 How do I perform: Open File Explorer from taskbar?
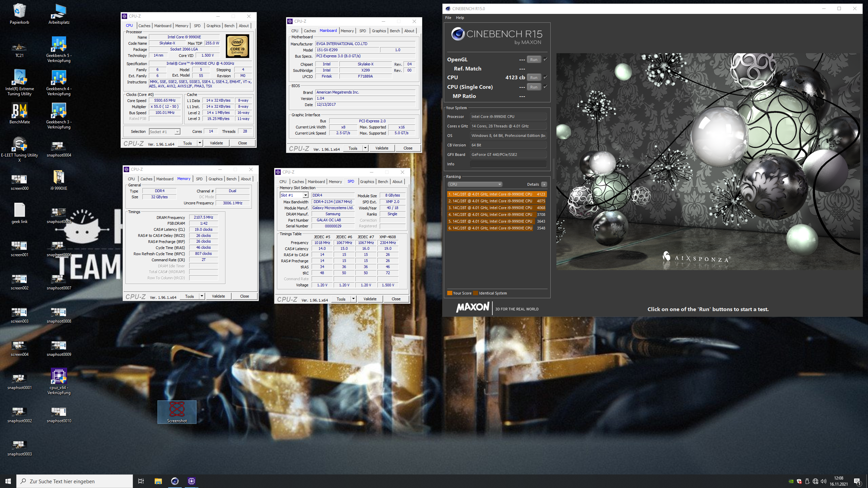158,481
